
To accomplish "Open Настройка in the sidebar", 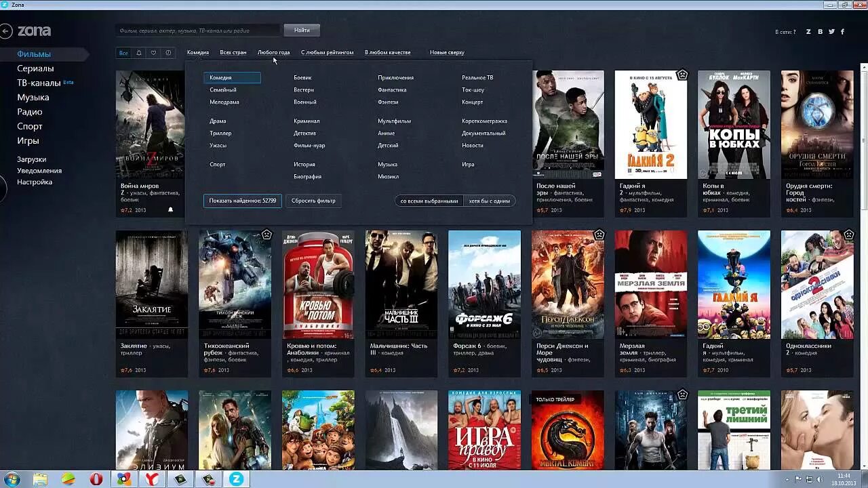I will click(35, 182).
